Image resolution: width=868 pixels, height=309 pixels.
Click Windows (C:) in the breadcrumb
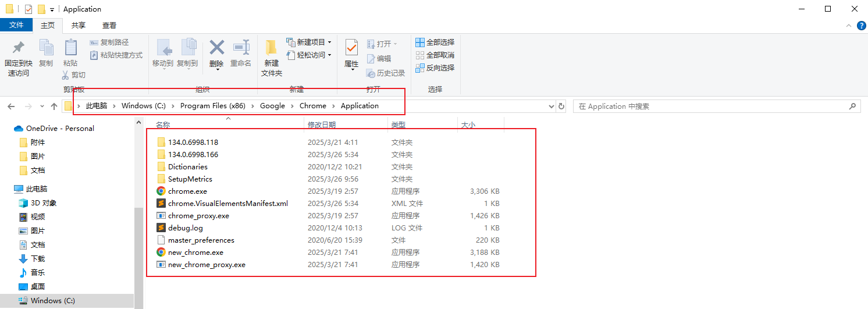144,106
